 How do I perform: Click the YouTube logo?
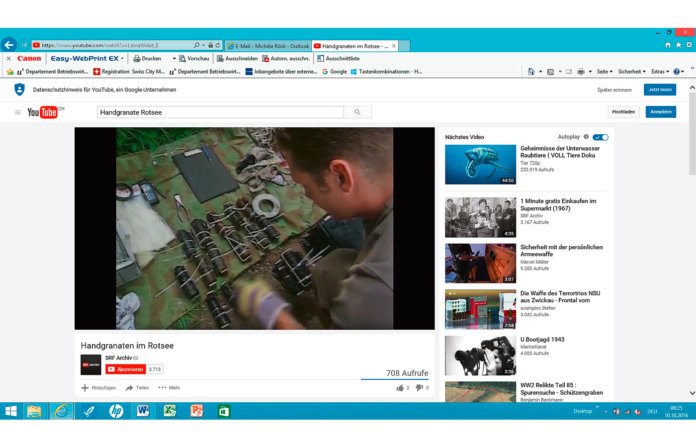(45, 112)
